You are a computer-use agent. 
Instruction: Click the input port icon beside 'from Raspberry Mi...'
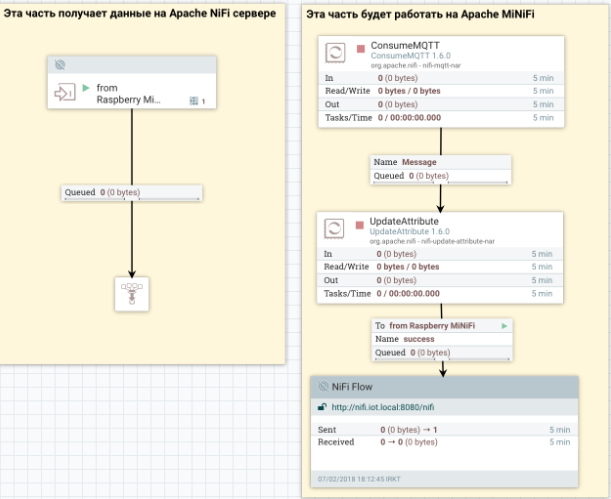point(64,92)
